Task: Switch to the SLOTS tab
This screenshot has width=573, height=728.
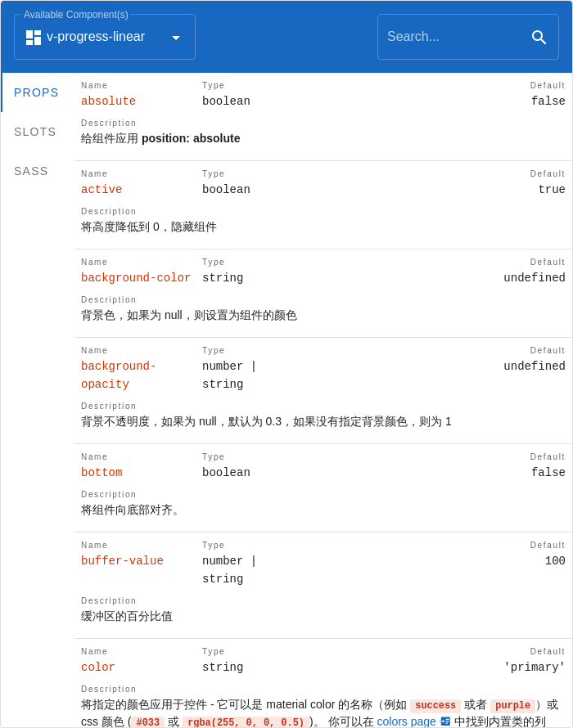Action: pyautogui.click(x=34, y=132)
